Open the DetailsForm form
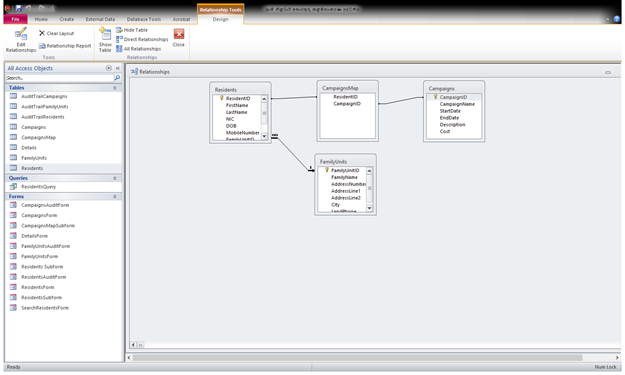The image size is (625, 375). [x=34, y=236]
